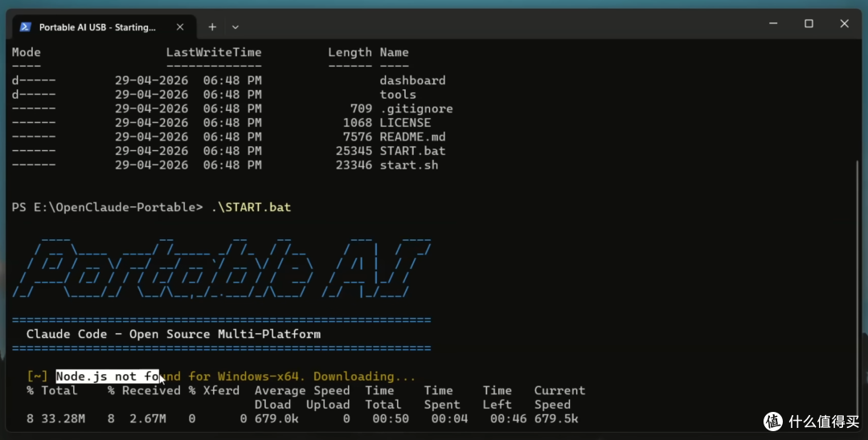Maximize the terminal window

809,23
